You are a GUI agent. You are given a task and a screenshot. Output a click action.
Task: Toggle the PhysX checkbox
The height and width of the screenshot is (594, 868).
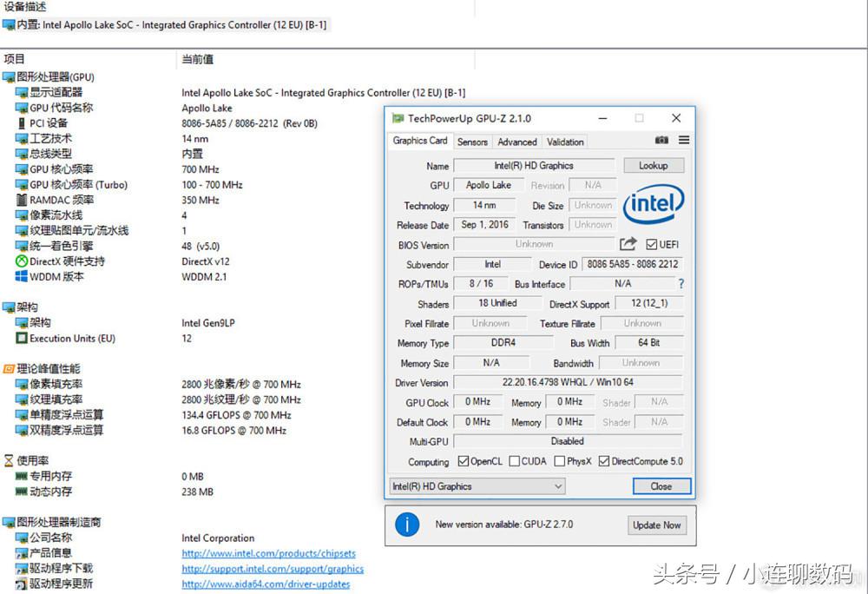[560, 461]
